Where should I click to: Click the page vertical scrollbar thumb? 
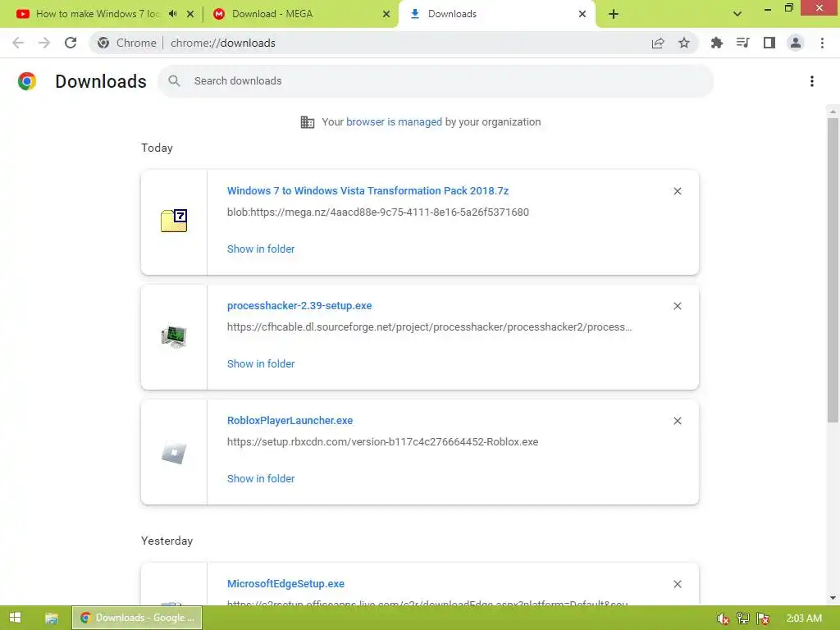(x=833, y=270)
